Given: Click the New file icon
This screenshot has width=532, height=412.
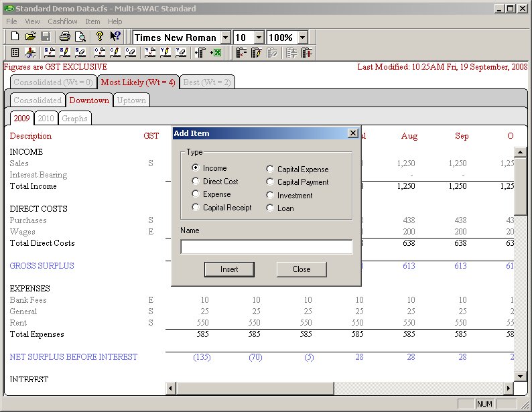Looking at the screenshot, I should pos(15,37).
